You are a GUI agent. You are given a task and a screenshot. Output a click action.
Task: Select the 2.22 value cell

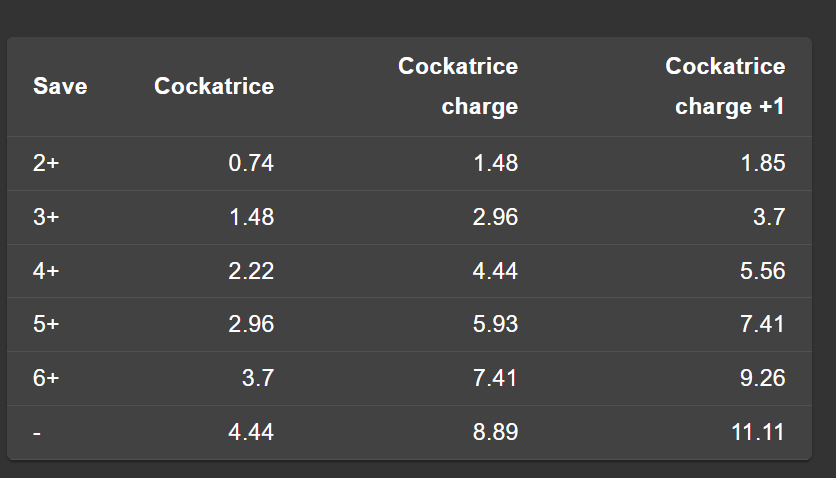pos(251,271)
